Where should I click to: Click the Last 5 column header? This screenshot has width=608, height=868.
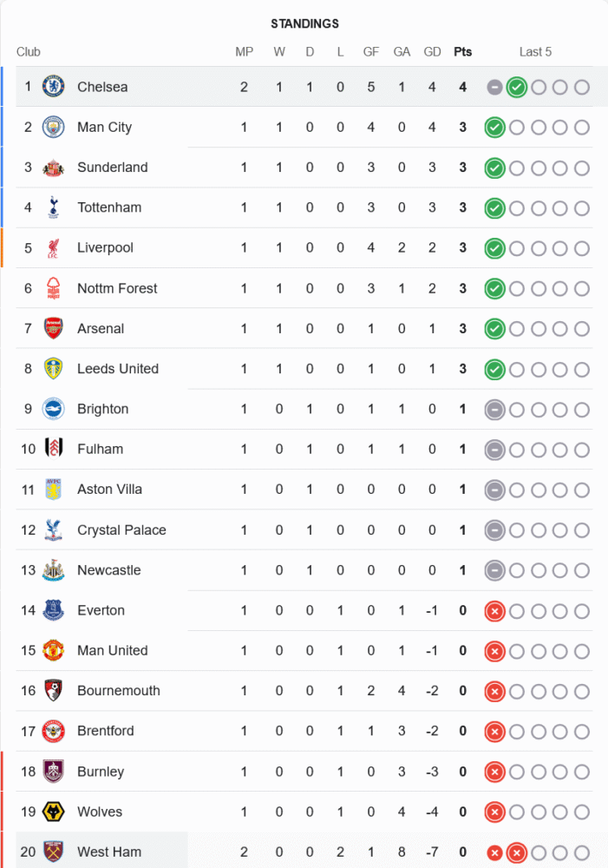pos(535,52)
